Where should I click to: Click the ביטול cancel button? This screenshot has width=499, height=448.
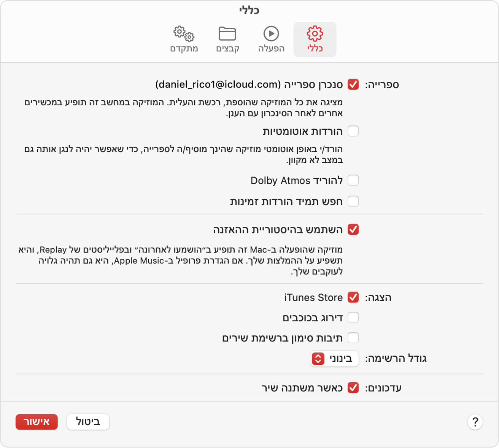coord(88,422)
